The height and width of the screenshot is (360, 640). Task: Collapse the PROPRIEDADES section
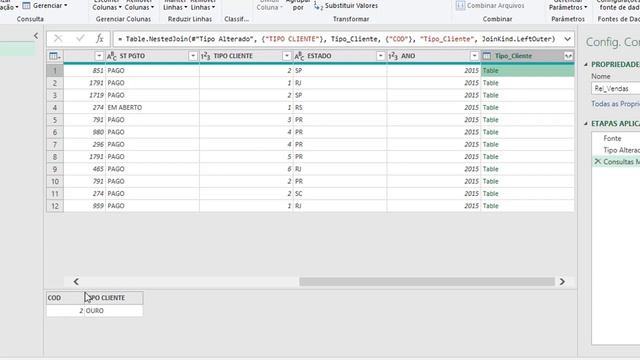[x=586, y=64]
